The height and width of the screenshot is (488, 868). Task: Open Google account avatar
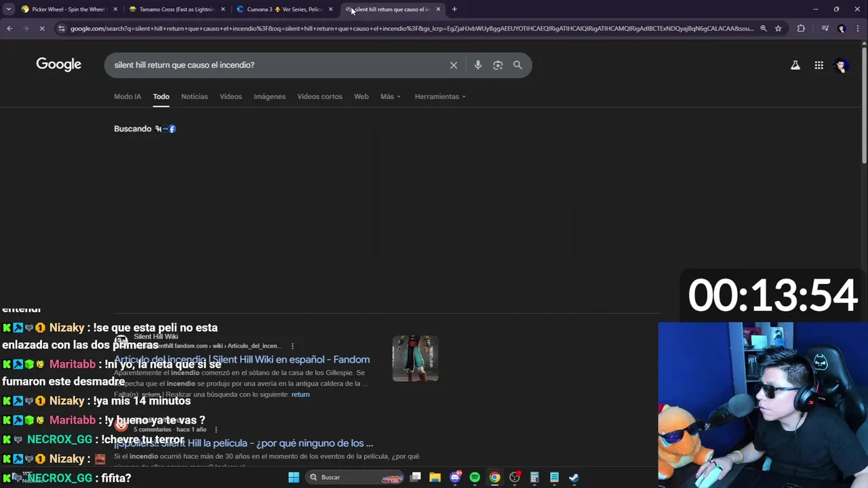point(842,65)
